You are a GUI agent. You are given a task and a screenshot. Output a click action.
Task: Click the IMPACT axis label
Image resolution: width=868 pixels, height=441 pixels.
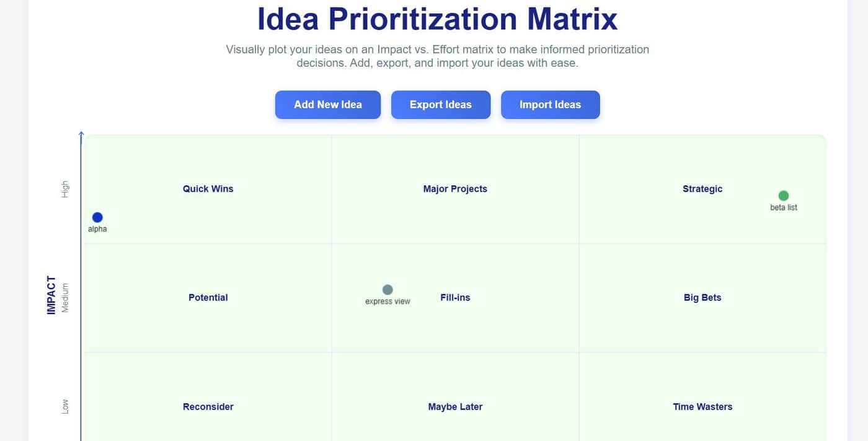(51, 295)
